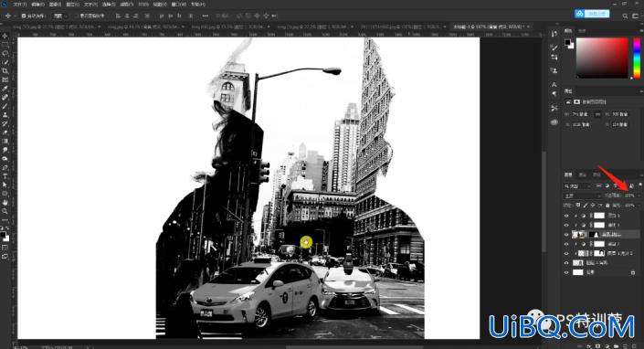Select the Gradient tool
The width and height of the screenshot is (644, 349).
(x=5, y=141)
